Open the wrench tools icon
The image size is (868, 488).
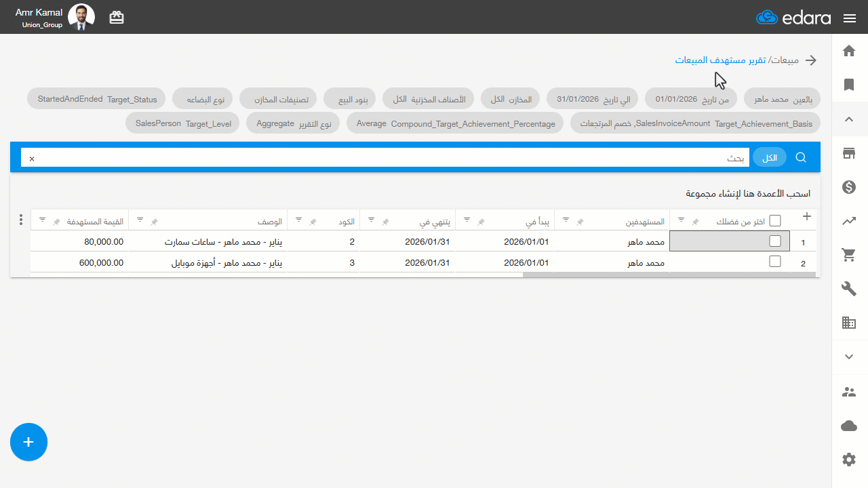pyautogui.click(x=849, y=289)
